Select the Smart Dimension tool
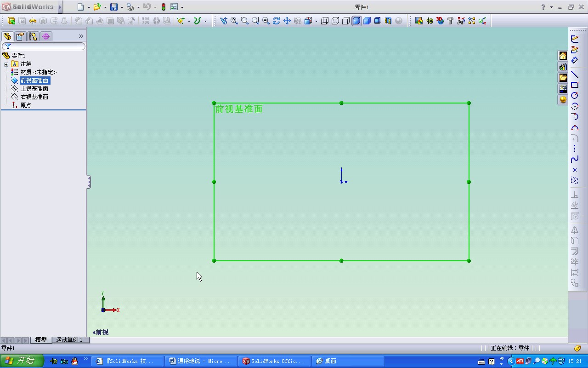This screenshot has width=588, height=368. pos(575,60)
